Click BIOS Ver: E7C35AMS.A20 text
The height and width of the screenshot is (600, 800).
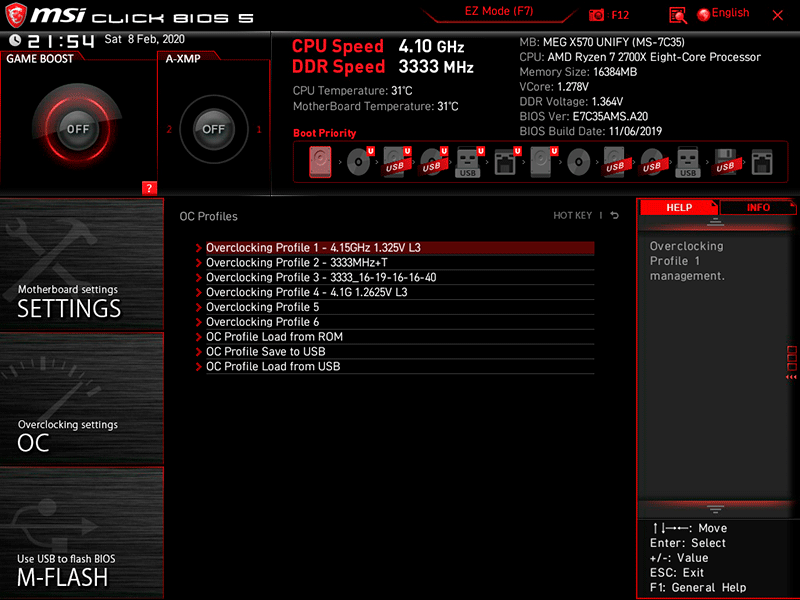584,116
